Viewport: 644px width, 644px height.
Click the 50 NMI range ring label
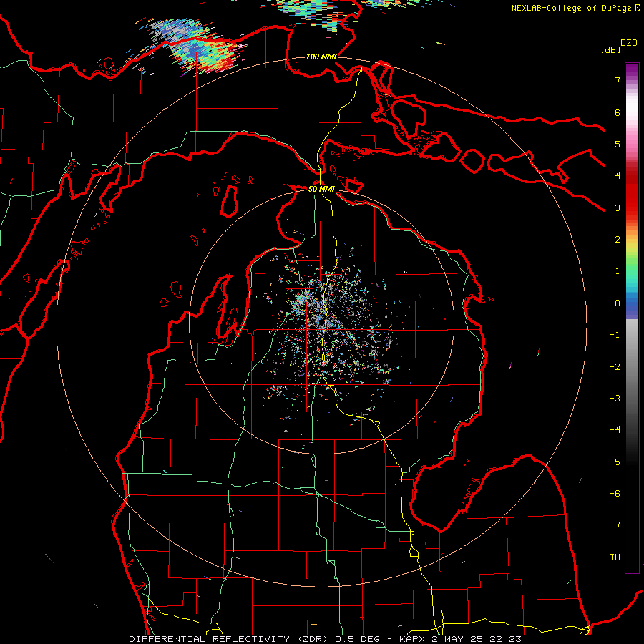click(x=321, y=189)
